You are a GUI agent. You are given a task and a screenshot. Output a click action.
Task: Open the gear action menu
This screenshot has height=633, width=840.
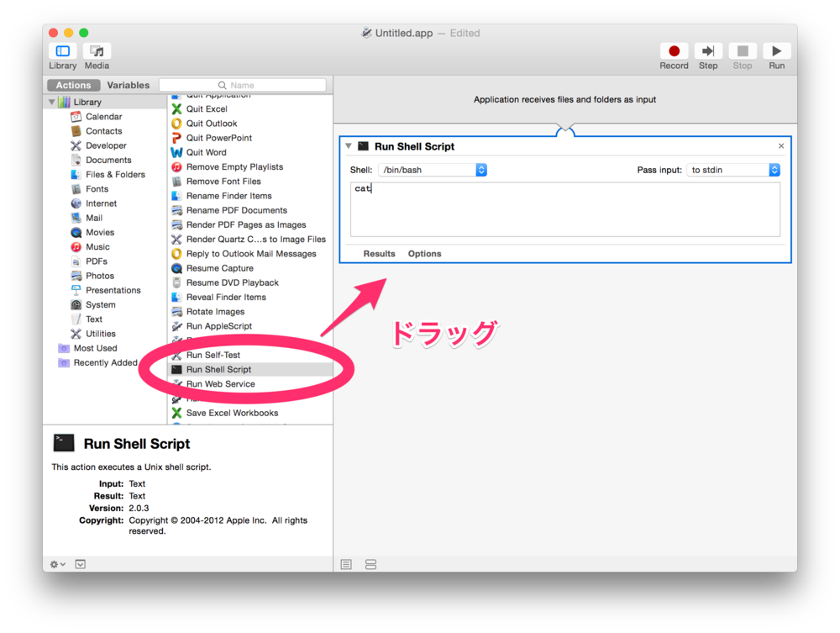pyautogui.click(x=57, y=564)
